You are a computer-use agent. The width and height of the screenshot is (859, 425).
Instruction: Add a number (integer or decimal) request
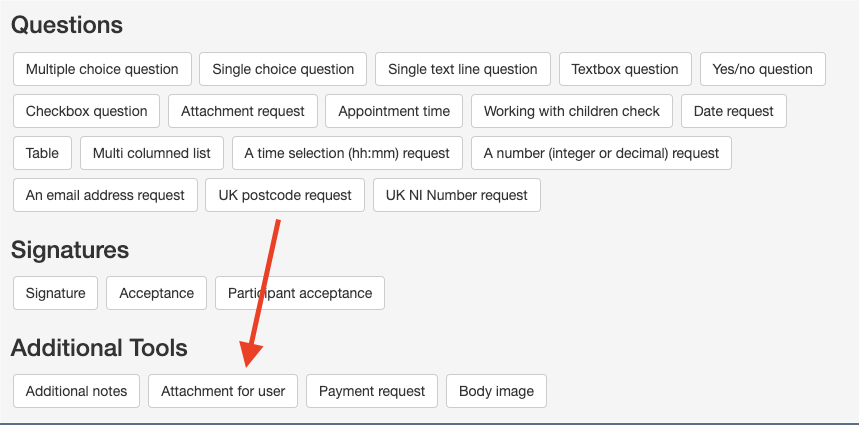tap(601, 153)
